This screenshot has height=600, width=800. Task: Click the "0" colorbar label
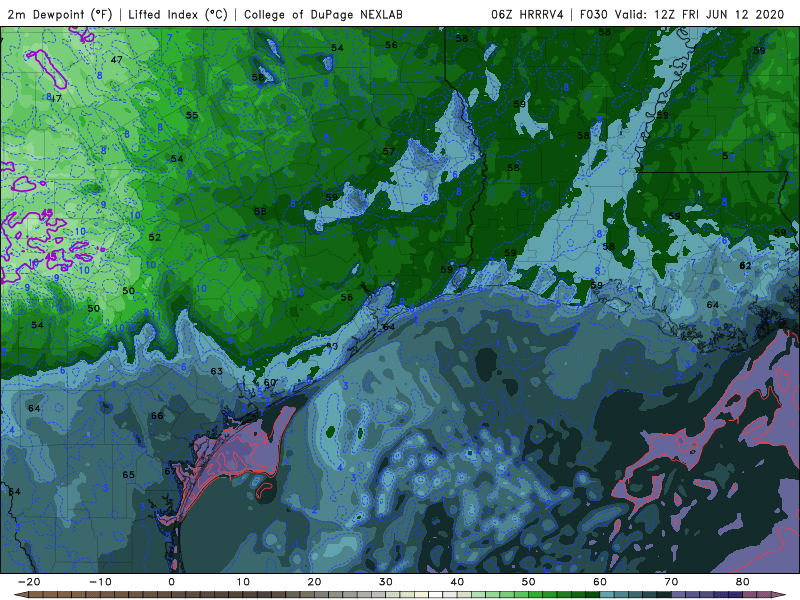point(171,582)
